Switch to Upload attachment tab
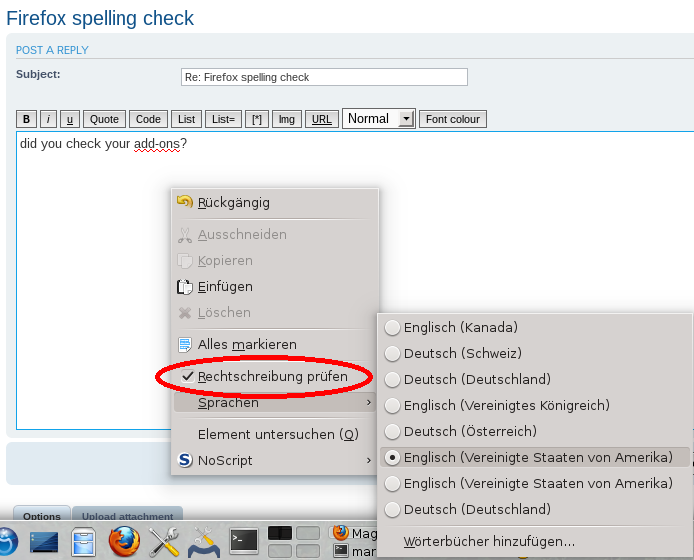 click(127, 514)
